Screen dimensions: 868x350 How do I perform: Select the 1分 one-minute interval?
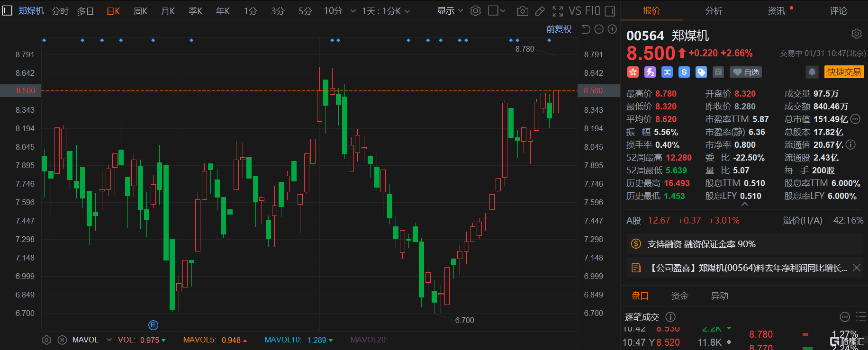[250, 11]
